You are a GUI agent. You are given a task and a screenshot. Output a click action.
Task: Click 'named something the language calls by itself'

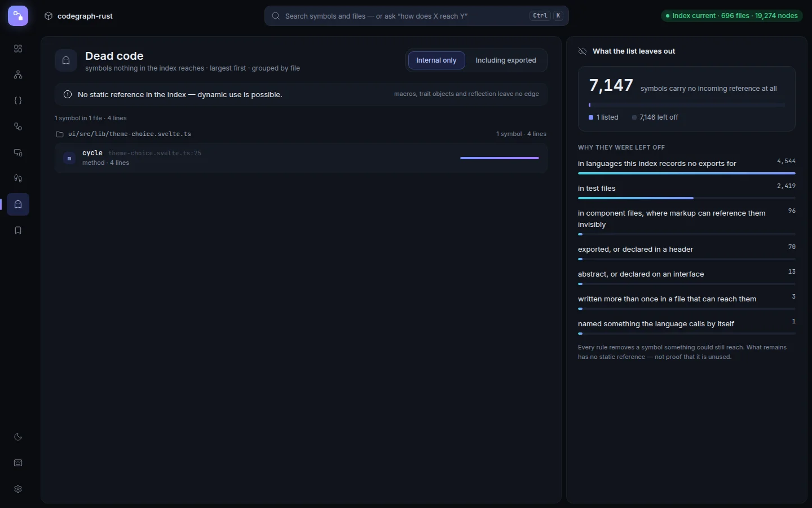pos(687,327)
